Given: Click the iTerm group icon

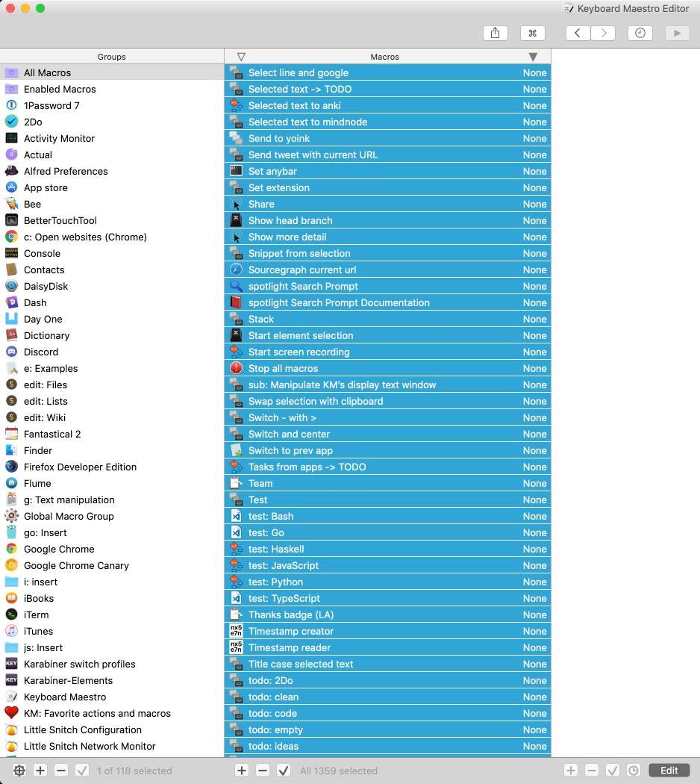Looking at the screenshot, I should [11, 615].
